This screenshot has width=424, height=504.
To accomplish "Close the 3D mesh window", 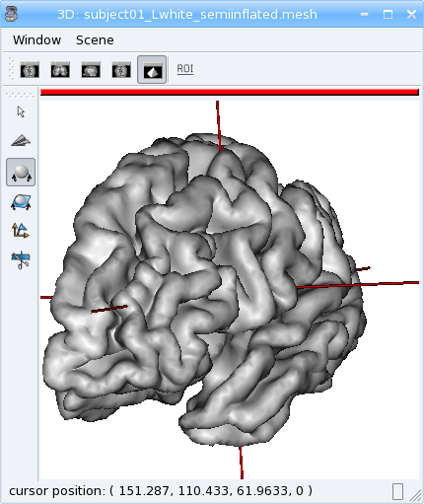I will coord(411,14).
